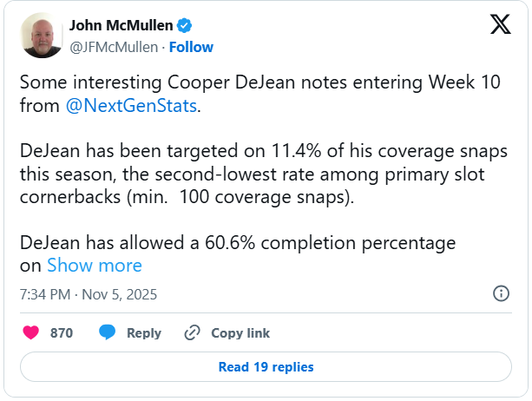Viewport: 532px width, 401px height.
Task: Click the blue verified badge
Action: (185, 26)
